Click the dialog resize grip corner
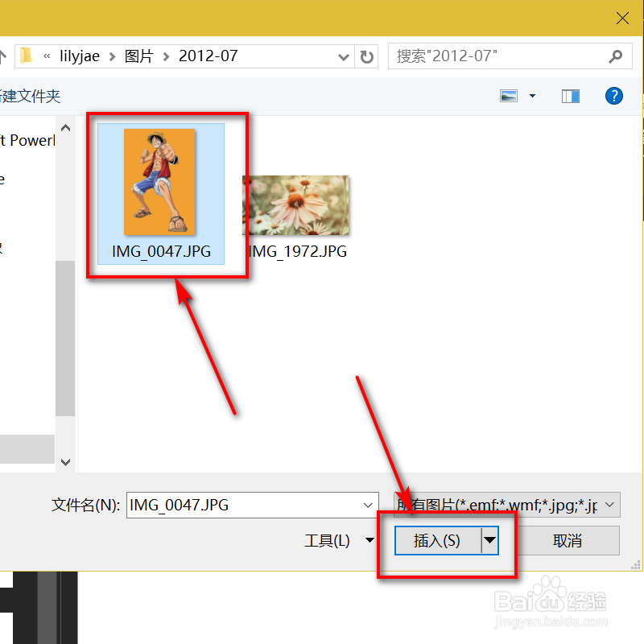The image size is (644, 644). click(636, 565)
